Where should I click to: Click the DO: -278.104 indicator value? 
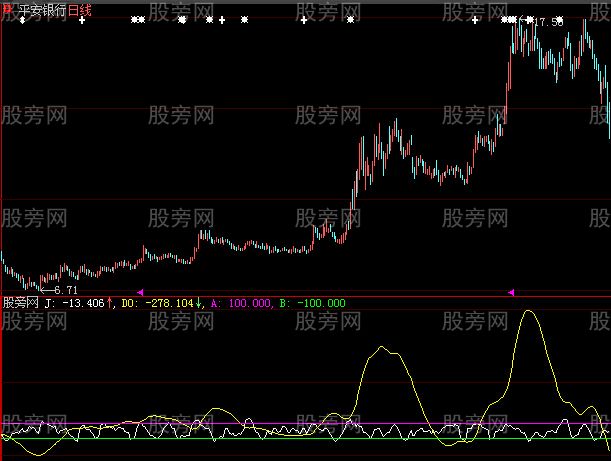(x=157, y=303)
